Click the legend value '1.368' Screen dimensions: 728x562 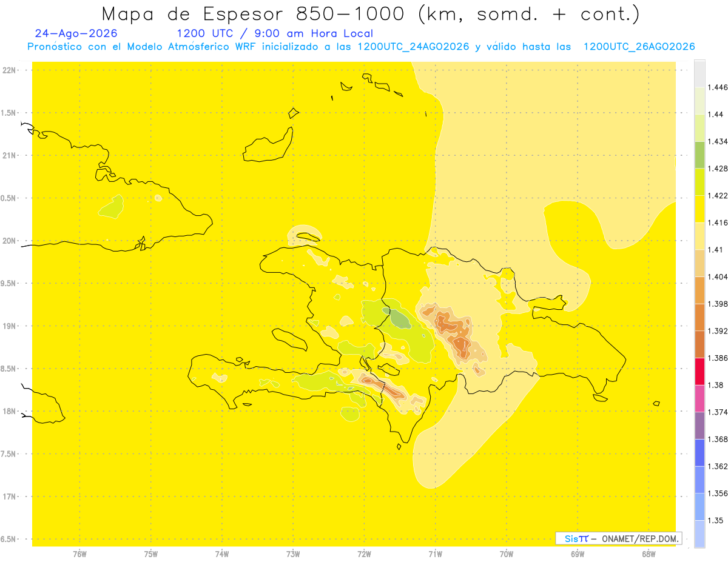(718, 439)
